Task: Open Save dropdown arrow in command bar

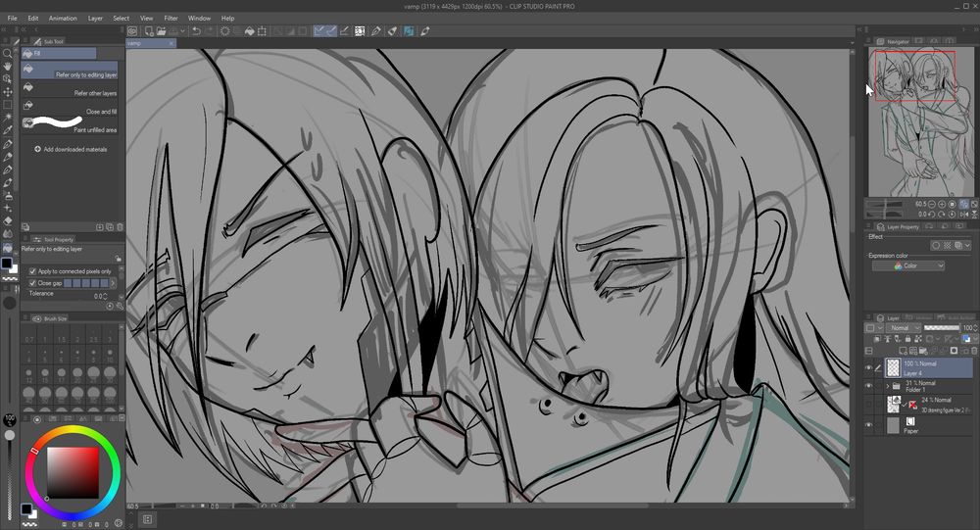Action: point(182,30)
